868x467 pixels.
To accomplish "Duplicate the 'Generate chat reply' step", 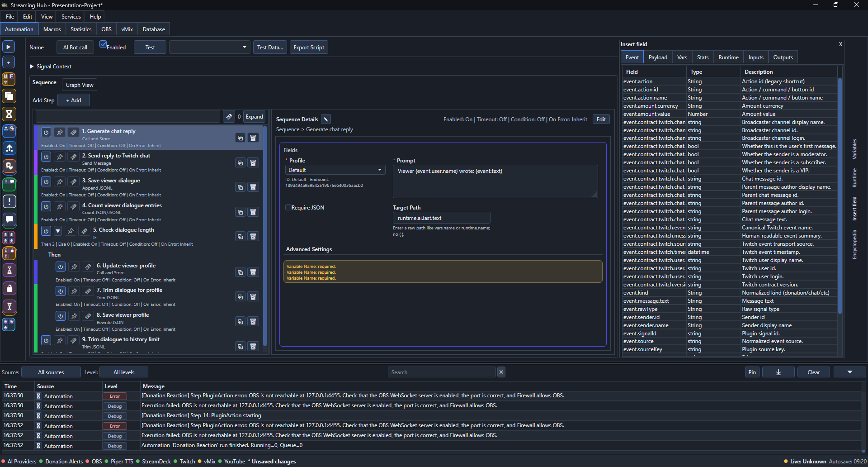I will [241, 138].
